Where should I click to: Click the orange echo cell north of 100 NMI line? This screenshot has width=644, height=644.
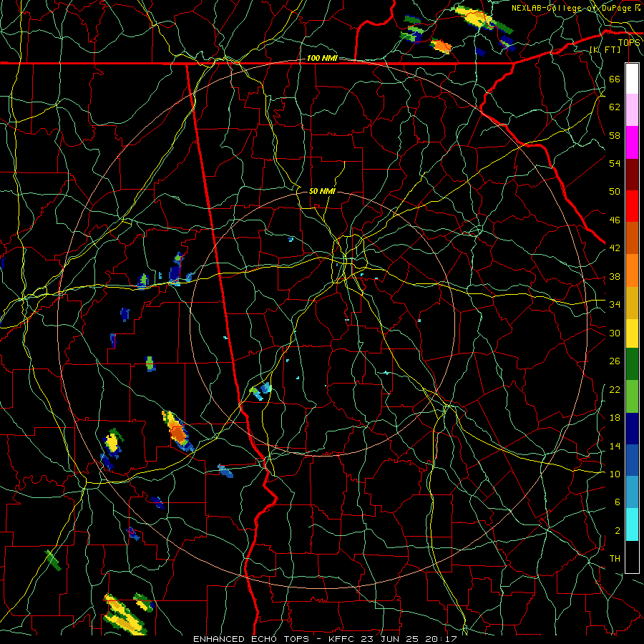pos(441,46)
